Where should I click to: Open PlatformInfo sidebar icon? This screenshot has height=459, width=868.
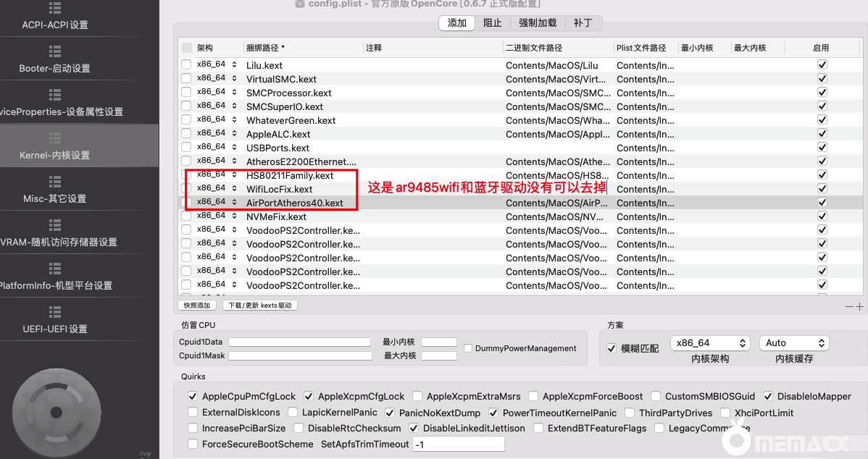pos(55,269)
